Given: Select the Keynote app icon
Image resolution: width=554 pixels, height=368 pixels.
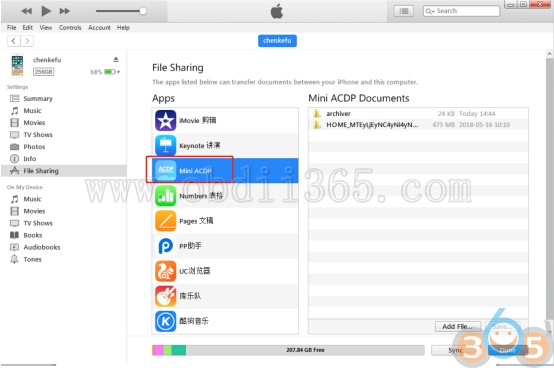Looking at the screenshot, I should coord(165,146).
